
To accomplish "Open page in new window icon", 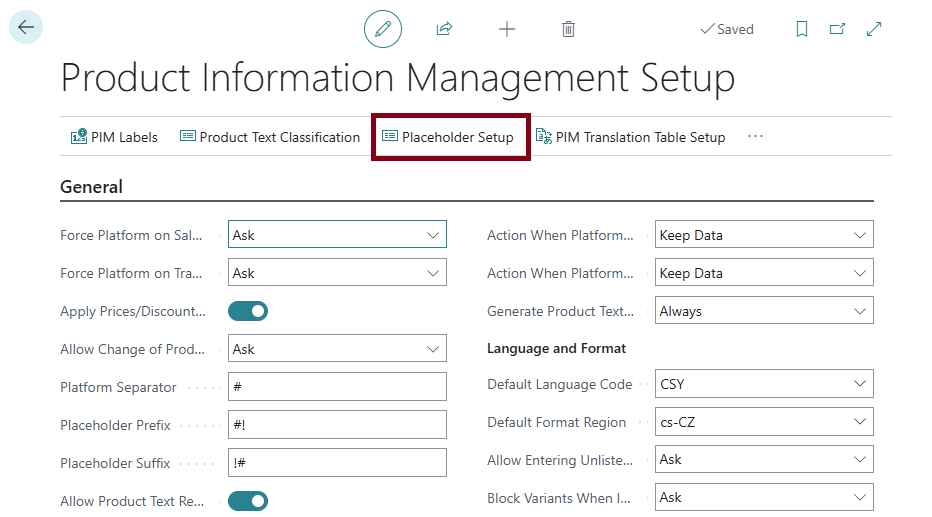I will [x=837, y=29].
